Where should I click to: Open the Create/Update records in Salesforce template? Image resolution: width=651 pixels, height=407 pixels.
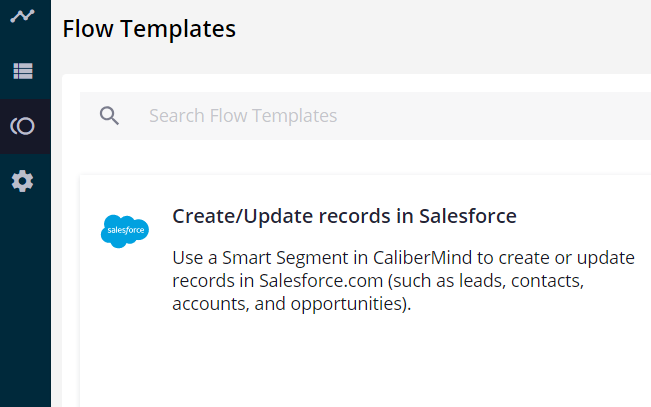[x=344, y=216]
